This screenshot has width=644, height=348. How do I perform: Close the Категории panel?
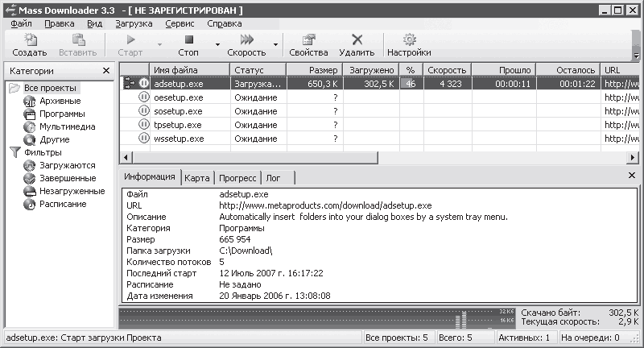tap(106, 71)
